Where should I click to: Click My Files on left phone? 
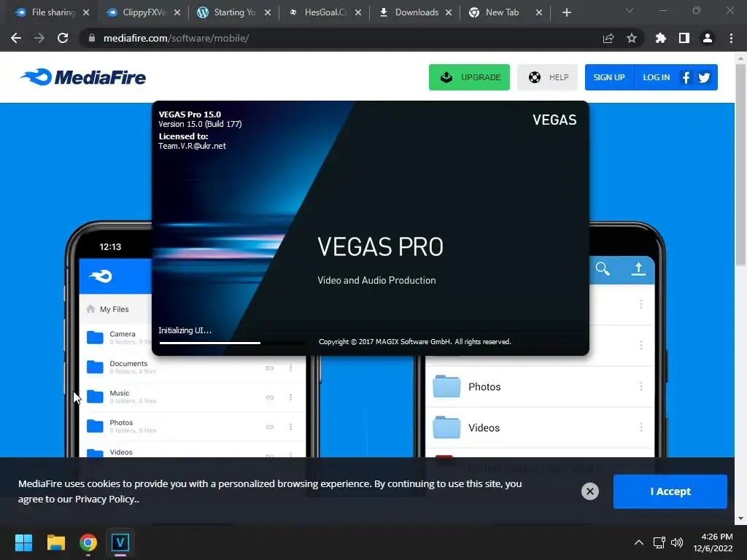(x=115, y=309)
